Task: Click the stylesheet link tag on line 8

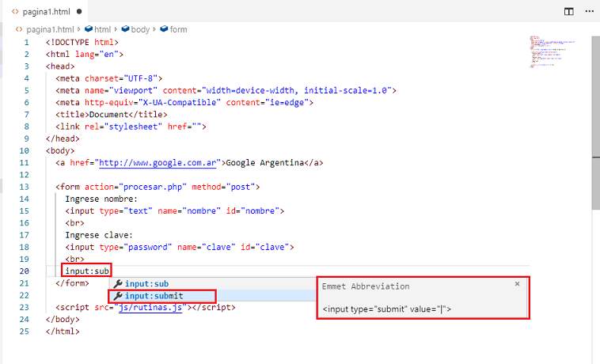Action: (131, 127)
